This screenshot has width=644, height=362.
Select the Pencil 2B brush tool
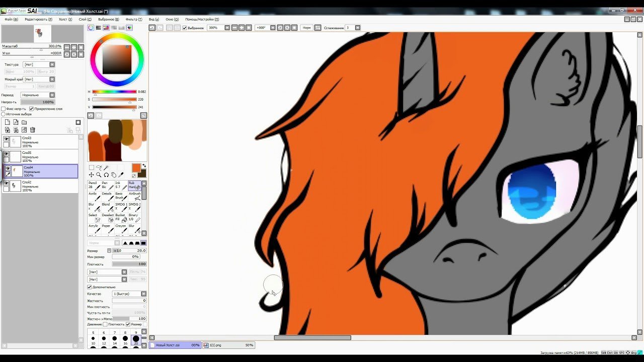pos(94,185)
